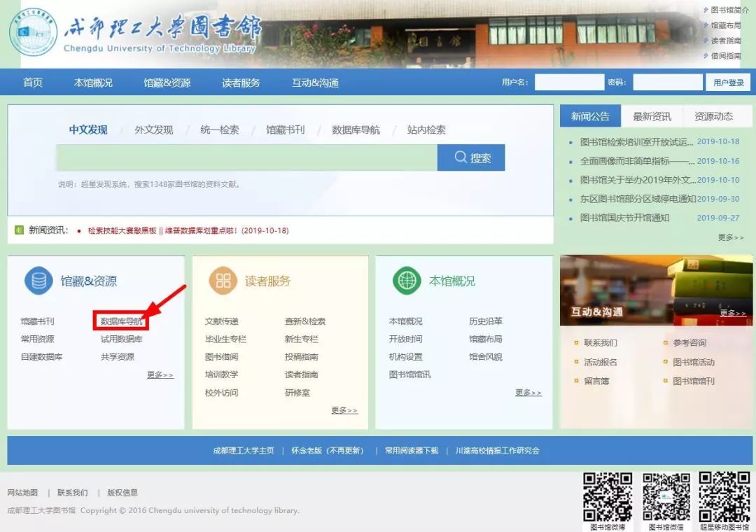
Task: Switch to the 资源动态 tab
Action: tap(713, 116)
